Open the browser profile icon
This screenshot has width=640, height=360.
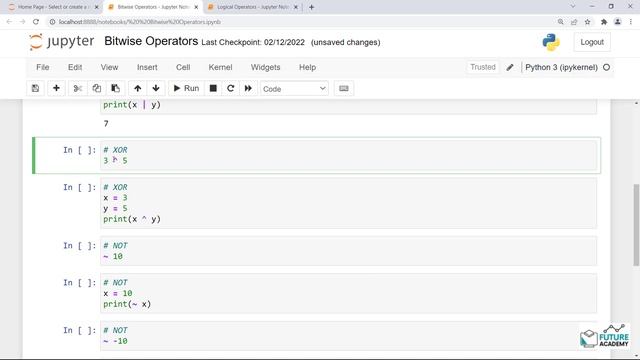click(x=618, y=22)
